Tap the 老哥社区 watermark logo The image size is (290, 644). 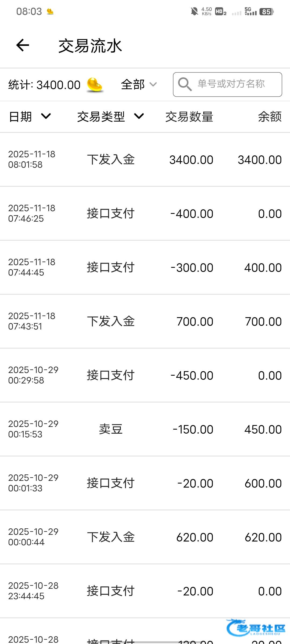[x=256, y=628]
